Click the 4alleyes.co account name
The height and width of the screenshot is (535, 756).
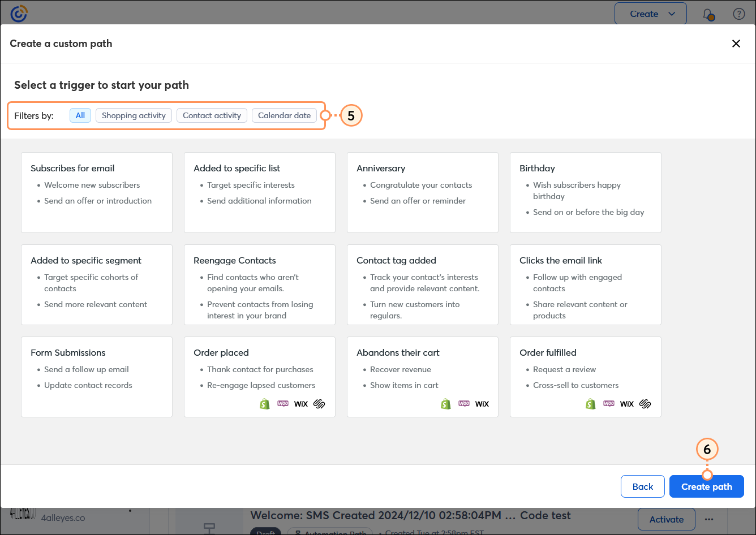pos(63,517)
